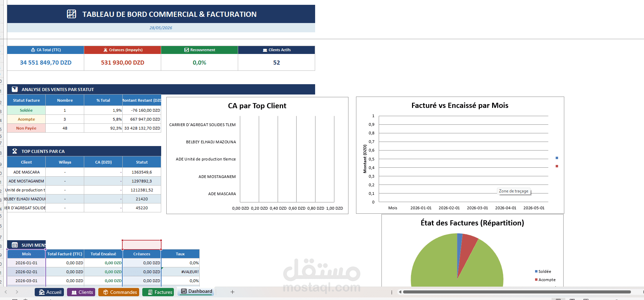644x300 pixels.
Task: Select the 0,0% recouvrement value
Action: (x=200, y=63)
